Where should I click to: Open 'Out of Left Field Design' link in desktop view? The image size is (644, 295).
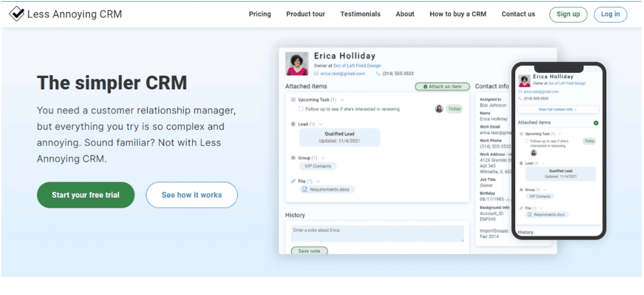click(x=357, y=65)
